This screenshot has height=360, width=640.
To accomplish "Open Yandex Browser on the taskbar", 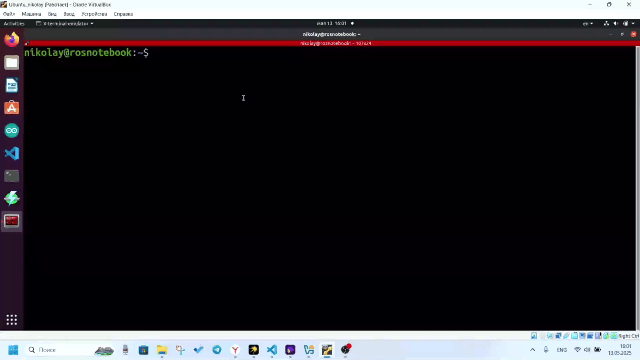I will click(x=235, y=350).
